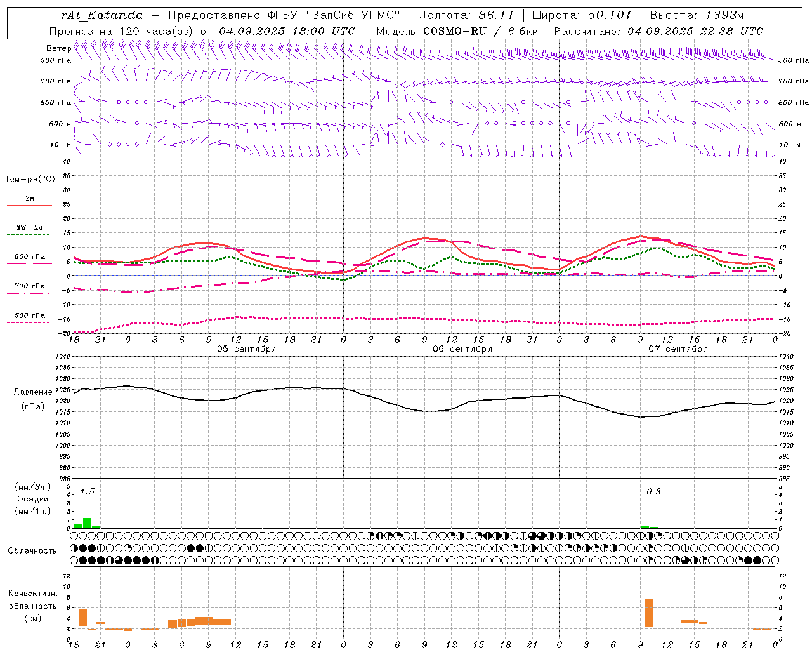Viewport: 812px width, 650px height.
Task: Click the tall orange convective bar at 18–19 hours start
Action: [x=82, y=618]
